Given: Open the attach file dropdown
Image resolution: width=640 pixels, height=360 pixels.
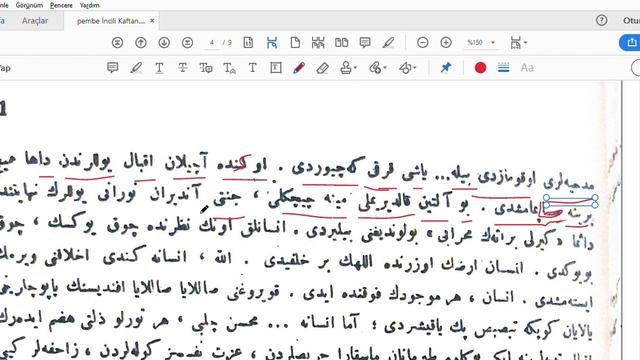Looking at the screenshot, I should click(x=377, y=68).
